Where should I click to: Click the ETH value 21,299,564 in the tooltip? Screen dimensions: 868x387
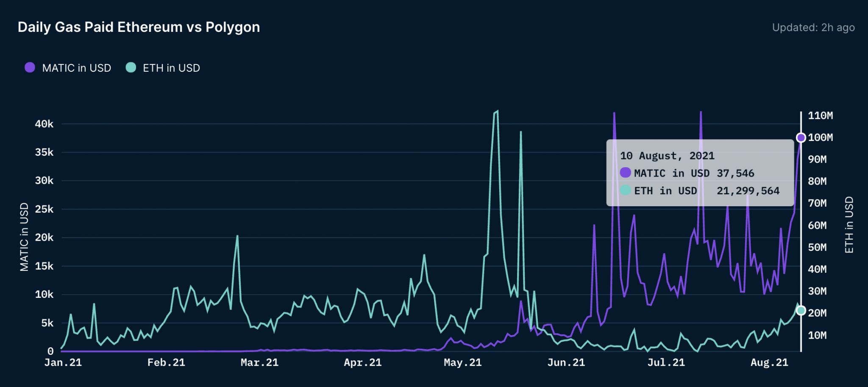(x=748, y=191)
